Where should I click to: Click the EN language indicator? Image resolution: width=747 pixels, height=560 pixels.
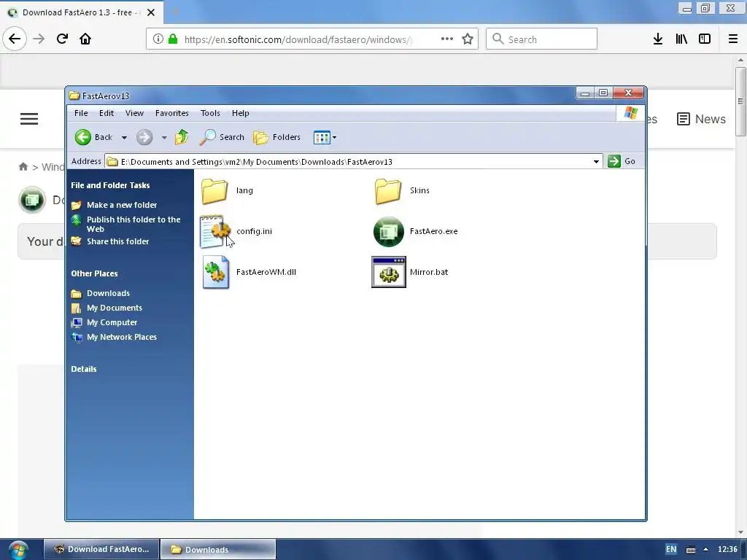(671, 549)
